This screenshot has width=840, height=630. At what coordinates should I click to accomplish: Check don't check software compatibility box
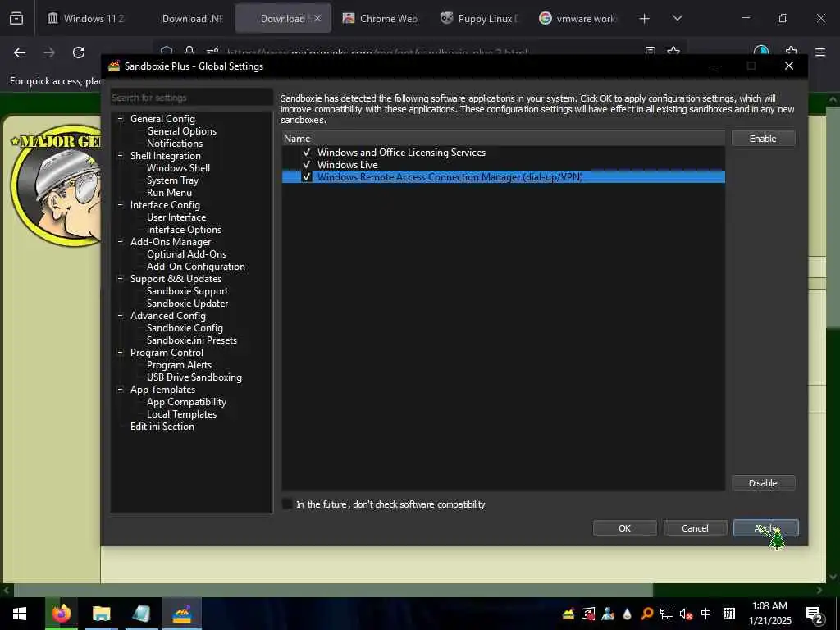[288, 504]
